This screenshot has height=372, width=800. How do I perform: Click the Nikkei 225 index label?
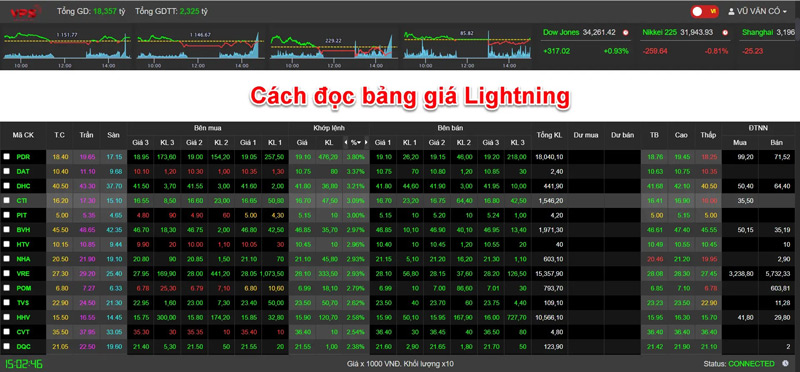pos(659,32)
